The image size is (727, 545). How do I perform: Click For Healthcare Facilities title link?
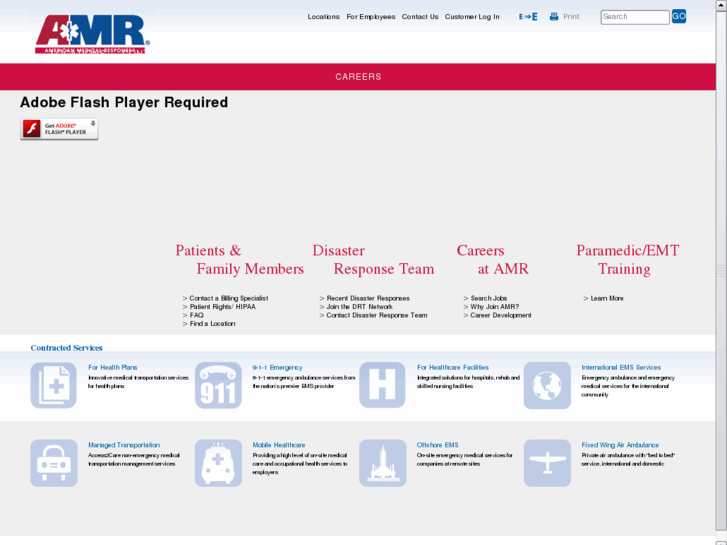[453, 367]
